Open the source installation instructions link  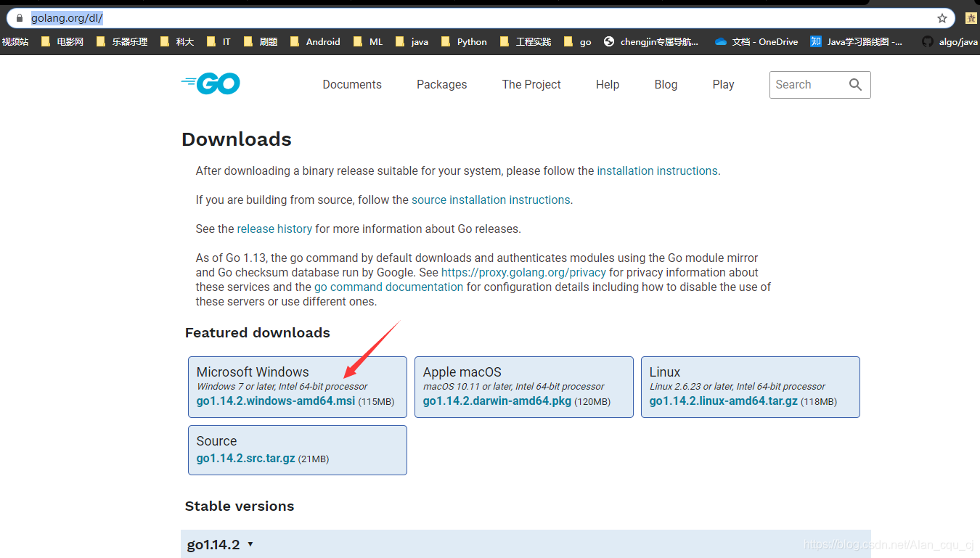[x=491, y=200]
